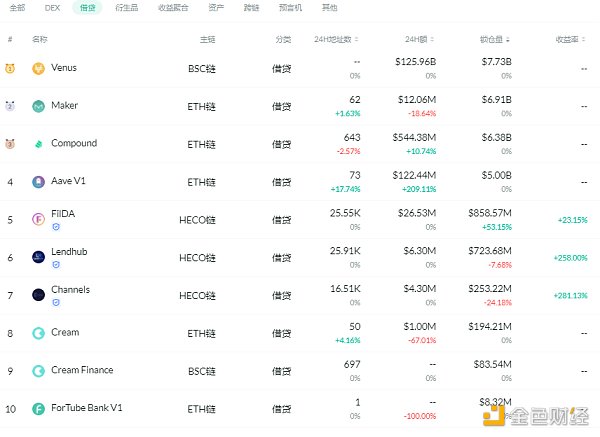Click the FilDA project logo

pos(38,219)
